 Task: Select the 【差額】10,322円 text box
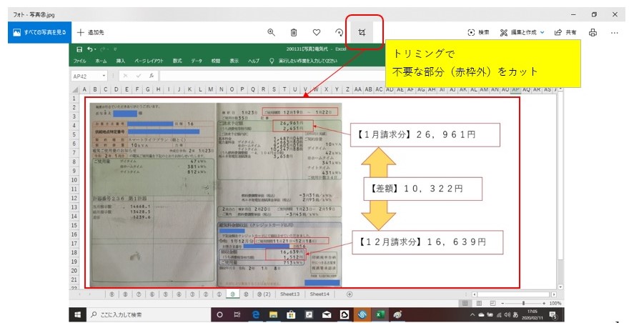tap(423, 189)
